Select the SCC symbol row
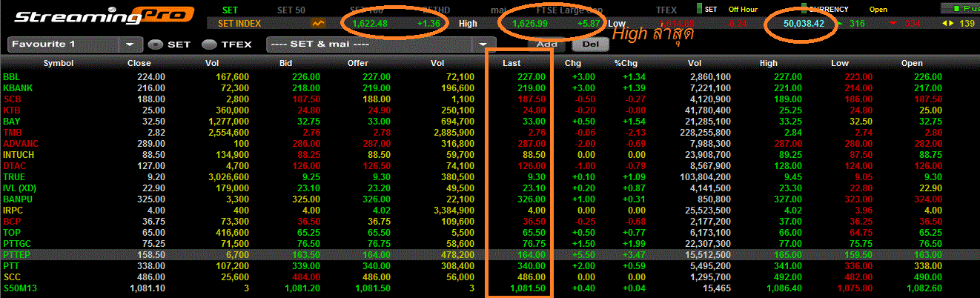980x298 pixels. tap(490, 277)
